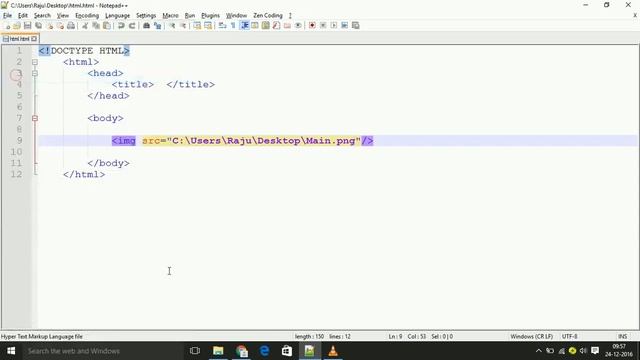This screenshot has width=640, height=360.
Task: Save the file with the floppy icon
Action: (x=27, y=25)
